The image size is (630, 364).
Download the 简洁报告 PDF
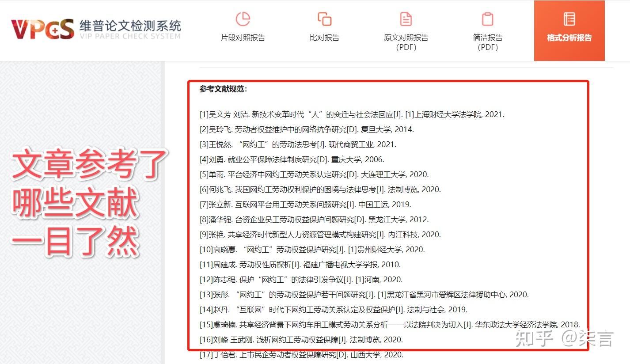(x=487, y=42)
